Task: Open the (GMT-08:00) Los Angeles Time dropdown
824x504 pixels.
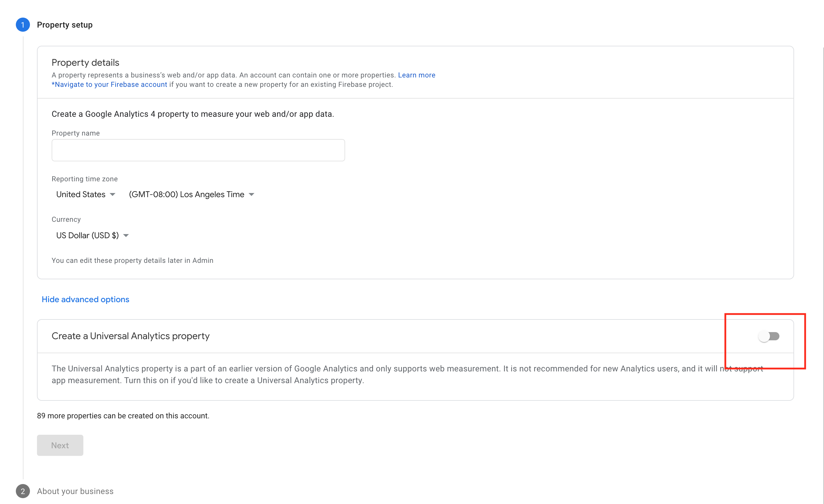Action: click(192, 195)
